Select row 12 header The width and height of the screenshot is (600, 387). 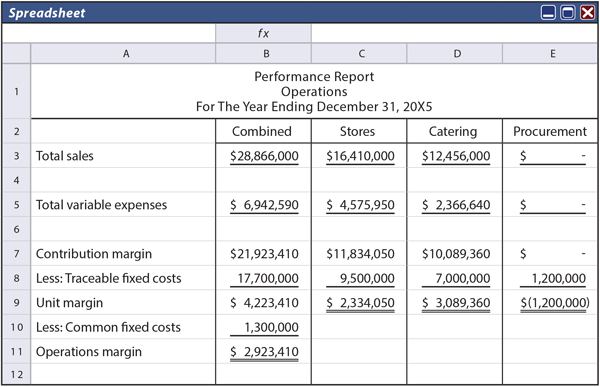pos(16,374)
